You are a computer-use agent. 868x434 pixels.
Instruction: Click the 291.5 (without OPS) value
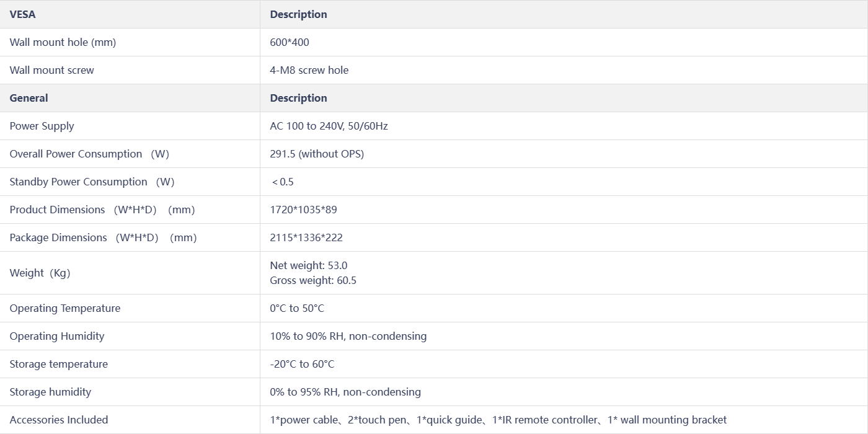pyautogui.click(x=317, y=154)
